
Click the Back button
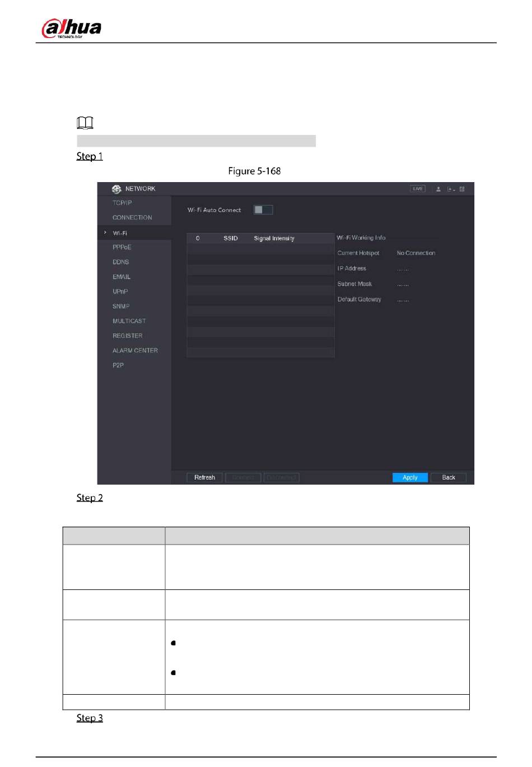coord(449,477)
